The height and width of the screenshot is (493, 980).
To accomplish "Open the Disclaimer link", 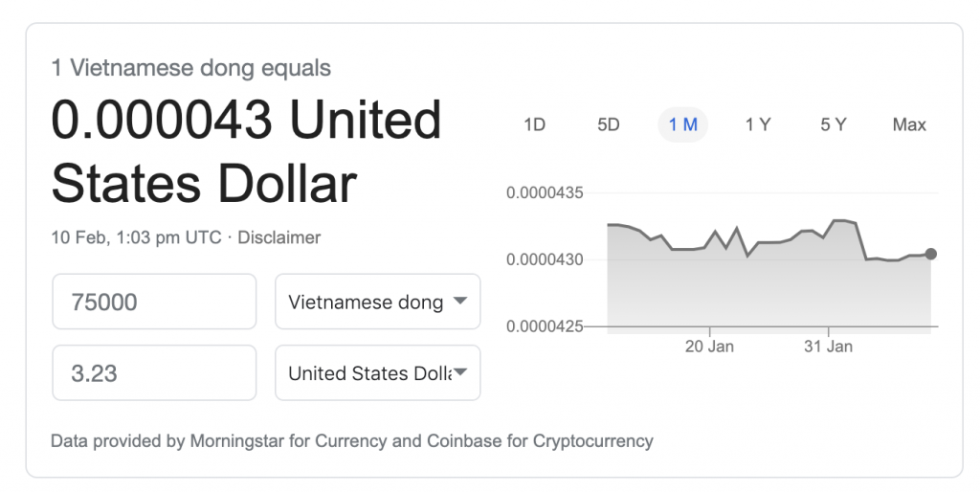I will coord(278,236).
